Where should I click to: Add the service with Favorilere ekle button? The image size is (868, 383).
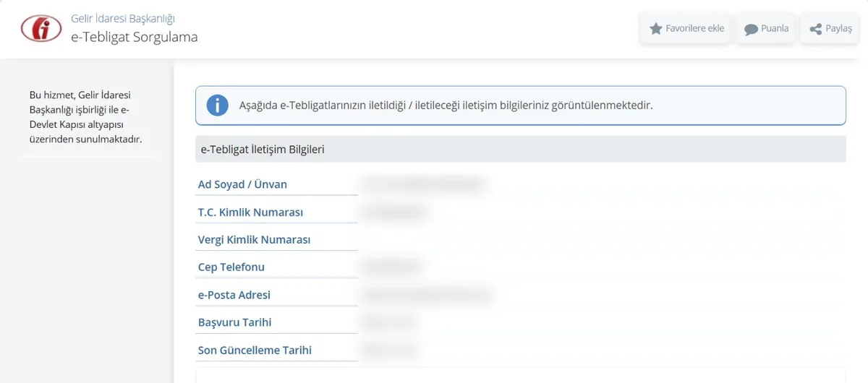coord(686,29)
